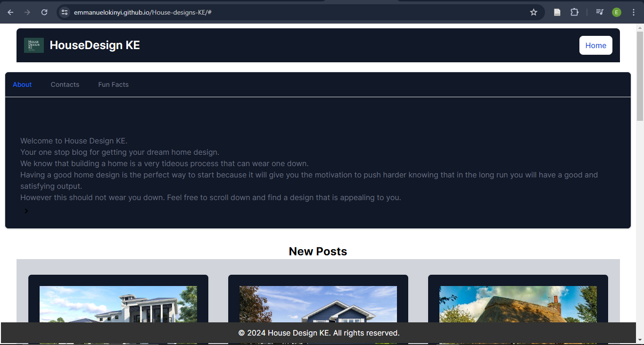Screen dimensions: 644x345
Task: Bookmark this page with the star icon
Action: (534, 12)
